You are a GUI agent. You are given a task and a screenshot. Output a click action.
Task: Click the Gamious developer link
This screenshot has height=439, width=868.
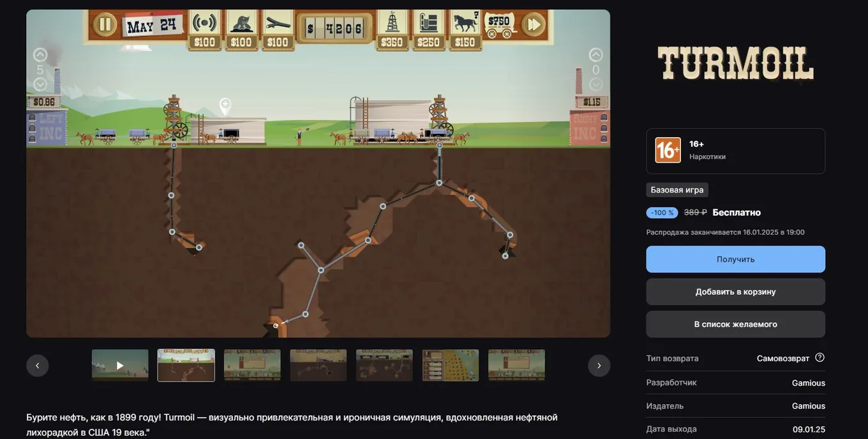809,383
